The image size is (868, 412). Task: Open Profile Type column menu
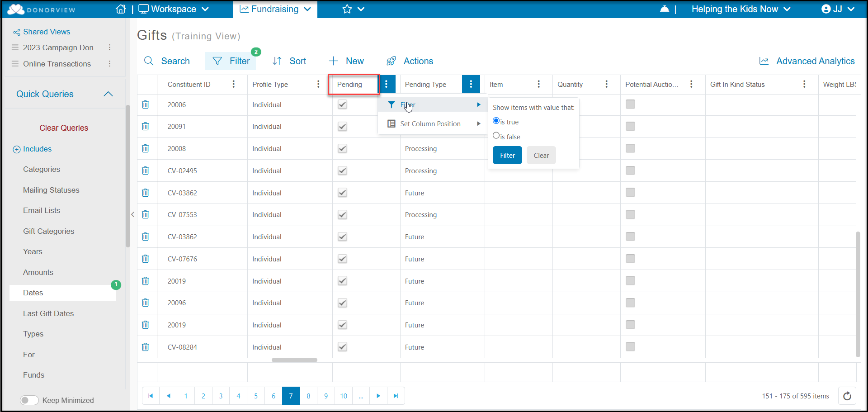[x=318, y=84]
